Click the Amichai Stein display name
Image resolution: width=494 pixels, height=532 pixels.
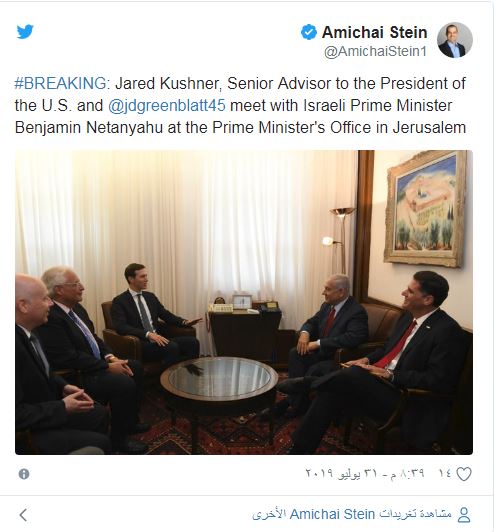pos(375,33)
